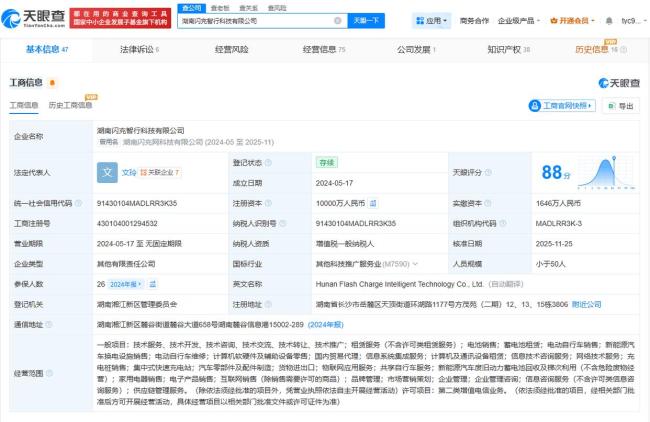Switch to 公司发展 tab
This screenshot has height=422, width=650.
416,50
